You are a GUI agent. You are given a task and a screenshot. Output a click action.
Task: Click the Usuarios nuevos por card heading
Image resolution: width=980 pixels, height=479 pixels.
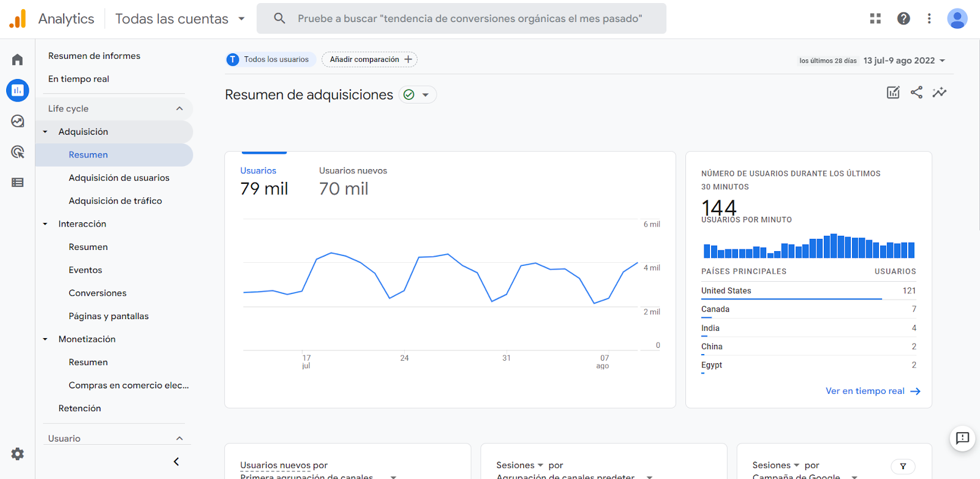coord(284,466)
